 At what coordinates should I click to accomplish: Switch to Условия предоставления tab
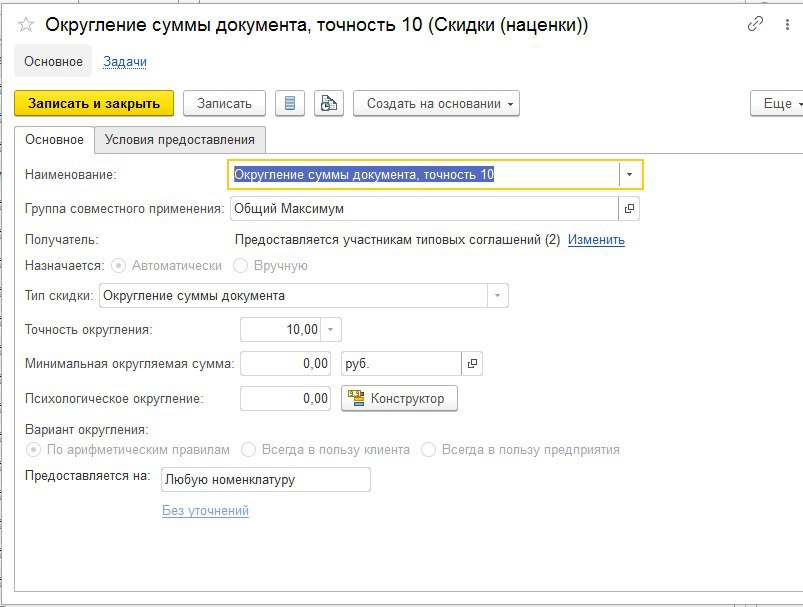[180, 140]
